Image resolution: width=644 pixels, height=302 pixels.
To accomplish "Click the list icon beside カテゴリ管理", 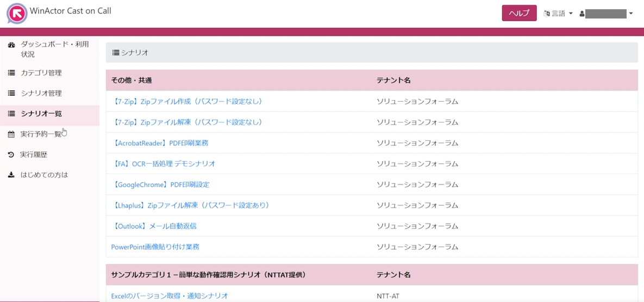I will point(11,73).
